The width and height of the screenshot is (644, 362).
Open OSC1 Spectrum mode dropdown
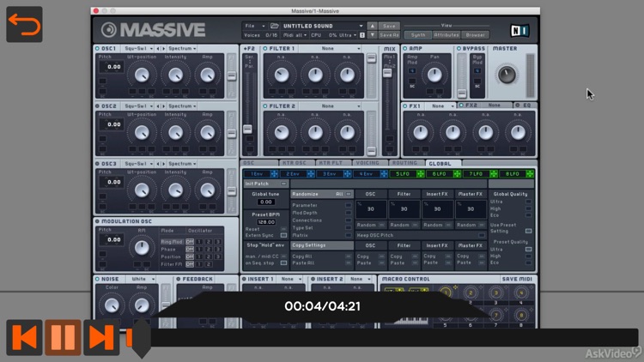(181, 48)
